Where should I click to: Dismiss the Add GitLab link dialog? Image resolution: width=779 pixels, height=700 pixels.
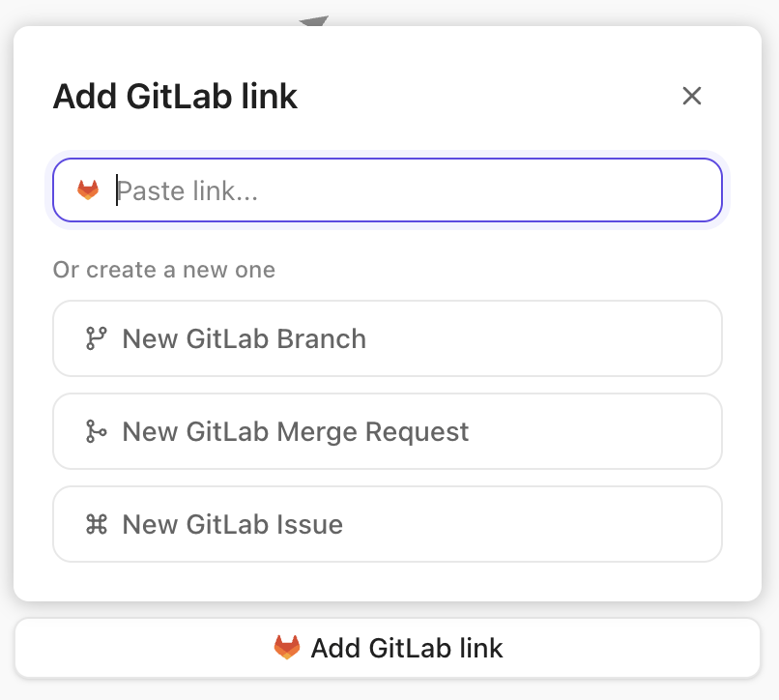(692, 96)
